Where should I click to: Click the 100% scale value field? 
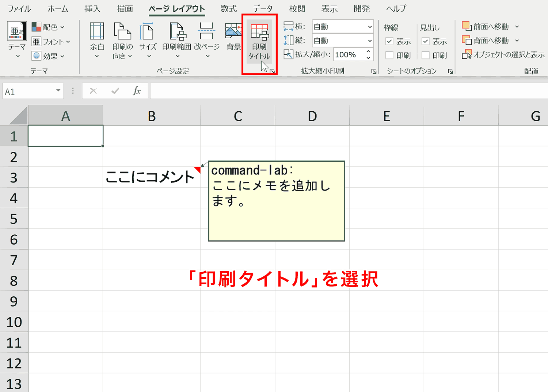pos(349,55)
